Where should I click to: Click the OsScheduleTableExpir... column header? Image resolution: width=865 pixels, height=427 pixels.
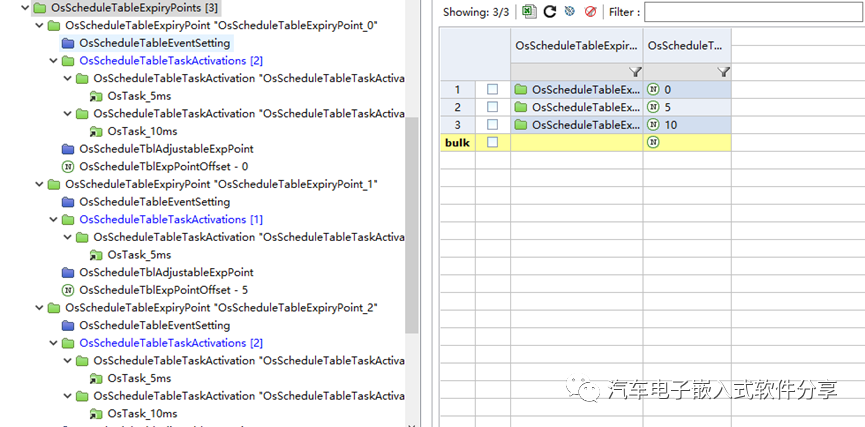coord(576,45)
